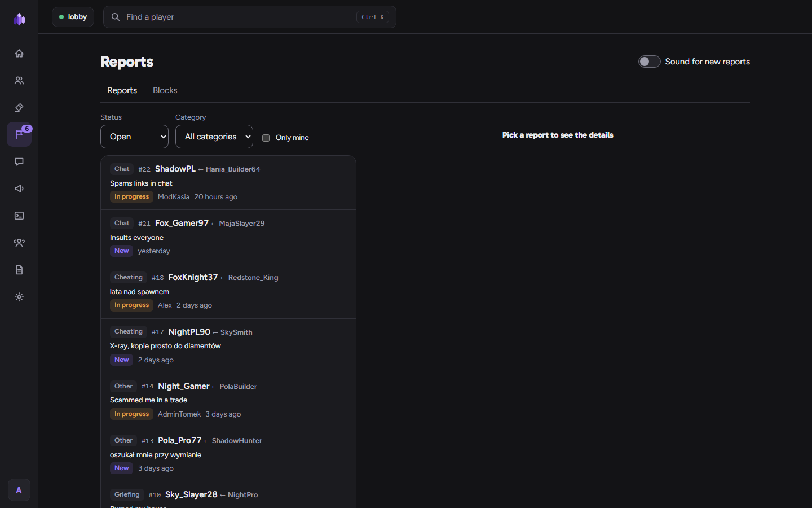Screen dimensions: 812x508
Task: Open the Home sidebar icon
Action: coord(19,54)
